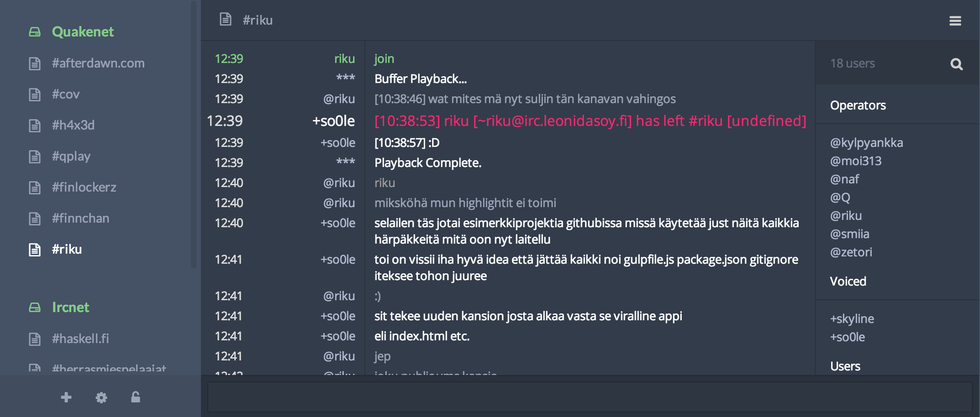Click the user search magnifier icon
This screenshot has height=417, width=980.
click(956, 64)
